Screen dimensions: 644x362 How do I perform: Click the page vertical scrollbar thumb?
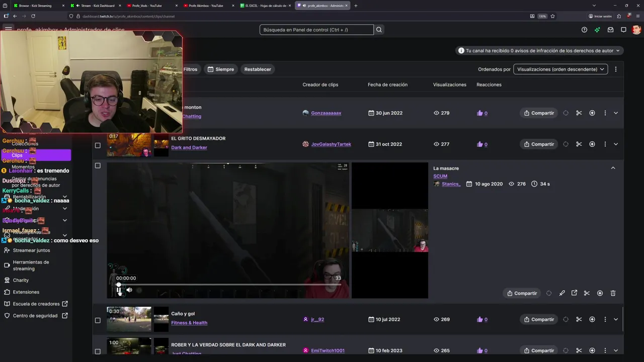click(623, 319)
